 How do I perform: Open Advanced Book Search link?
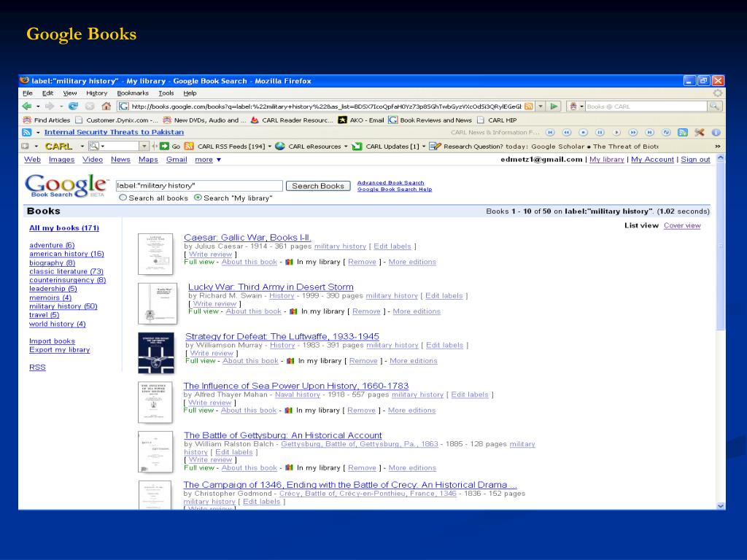pos(391,182)
